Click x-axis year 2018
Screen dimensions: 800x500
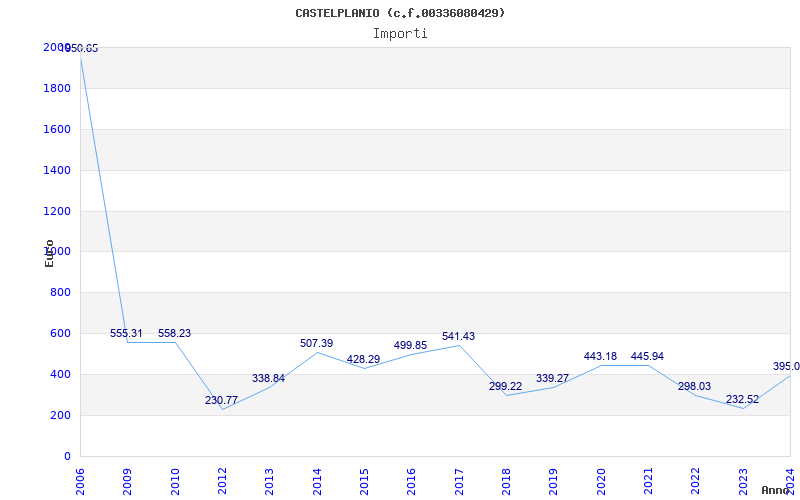pos(506,482)
